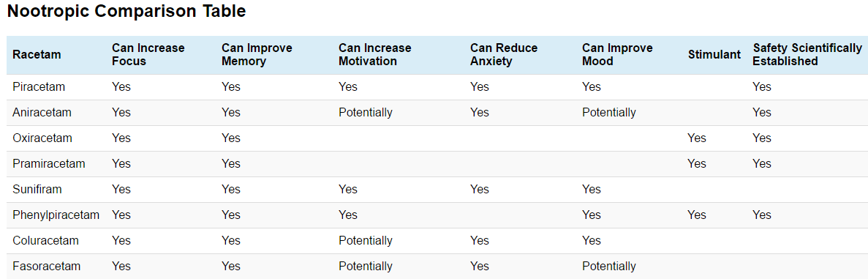Image resolution: width=868 pixels, height=279 pixels.
Task: Click Aniracetam's Potentially motivation cell
Action: (366, 112)
